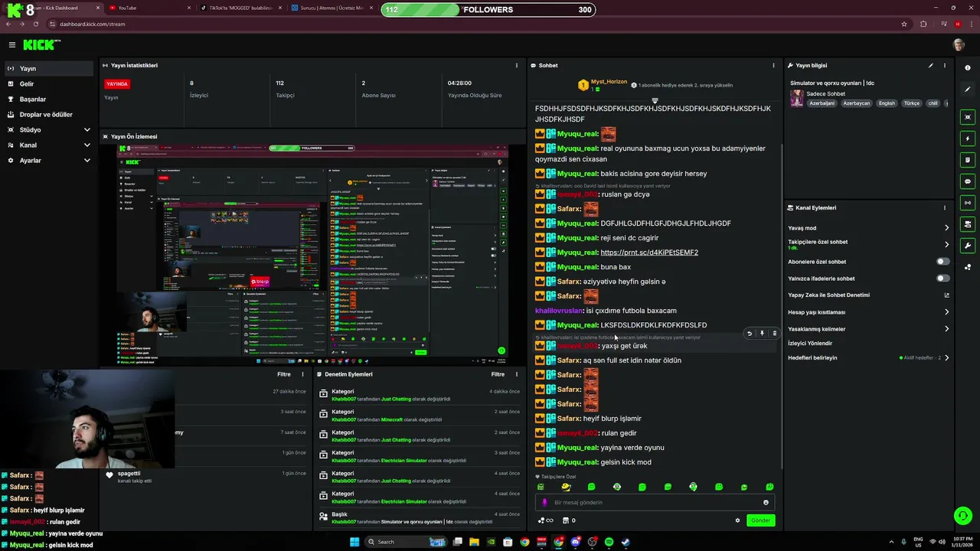Open Droplar ve ödüller in the sidebar
This screenshot has width=980, height=551.
pyautogui.click(x=47, y=114)
